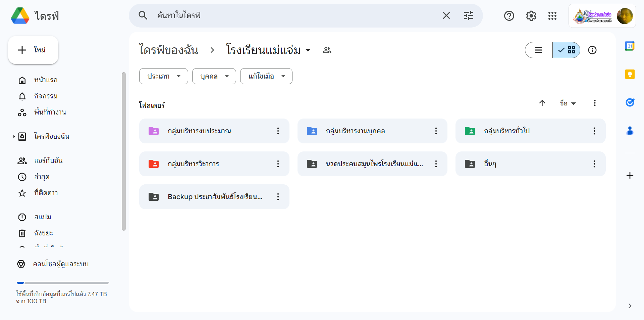
Task: Open the บุคคล filter dropdown
Action: point(214,76)
